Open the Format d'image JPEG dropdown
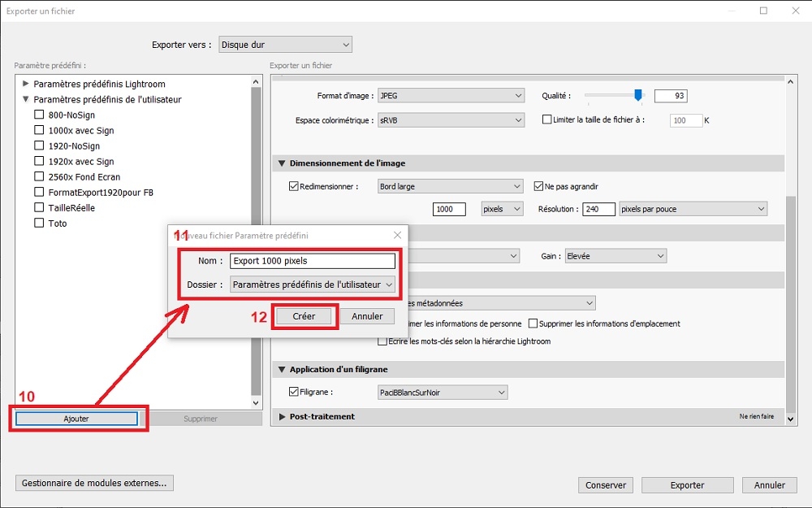 [x=451, y=95]
